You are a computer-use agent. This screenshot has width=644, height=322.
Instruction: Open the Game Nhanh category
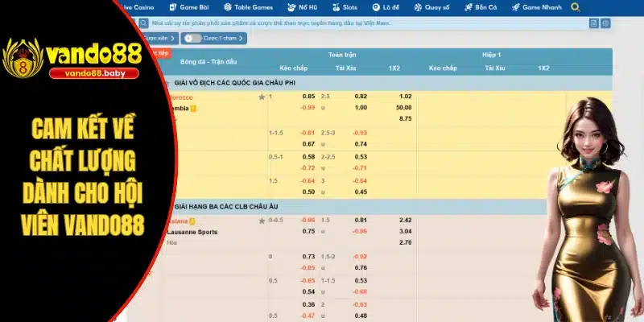536,7
